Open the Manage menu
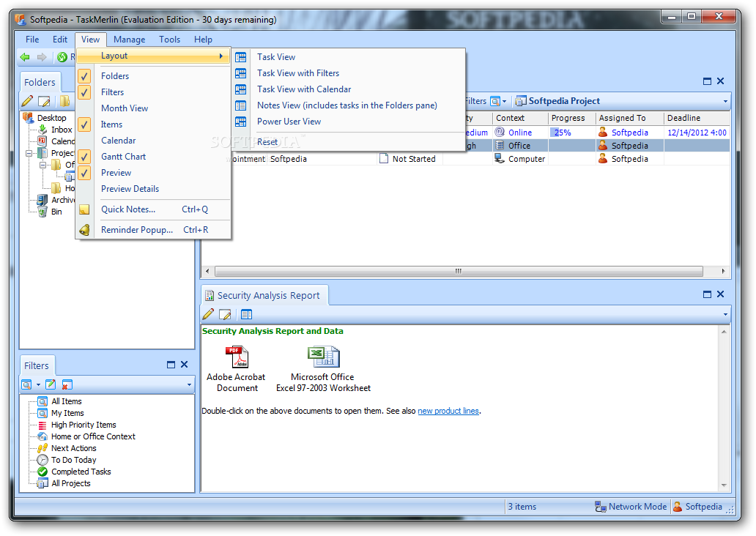Screen dimensions: 756x536 pyautogui.click(x=129, y=40)
